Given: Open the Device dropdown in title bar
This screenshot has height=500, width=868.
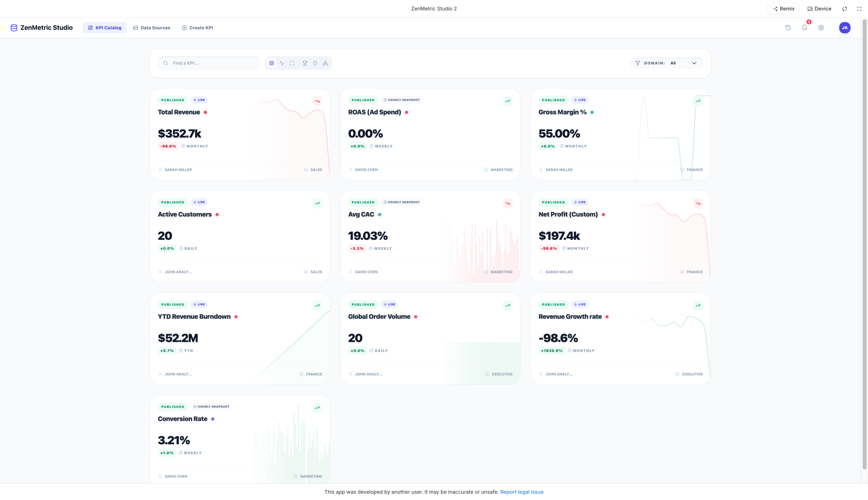Looking at the screenshot, I should (x=819, y=8).
